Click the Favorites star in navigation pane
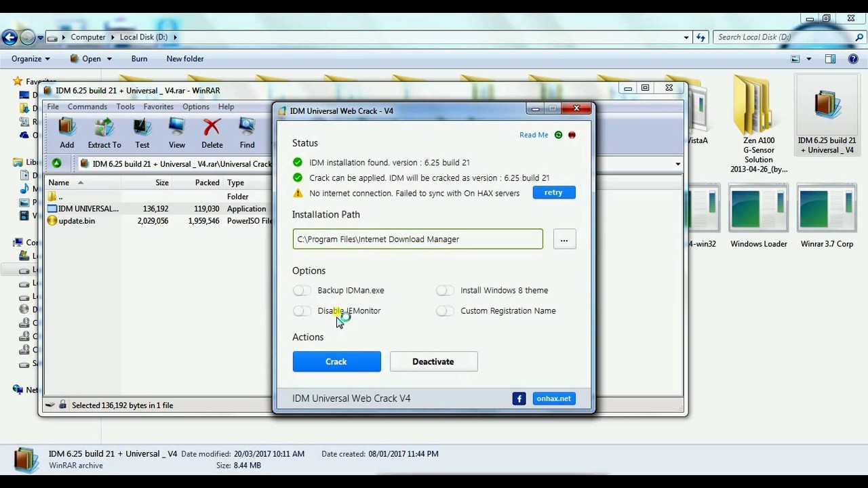This screenshot has width=868, height=488. (x=18, y=81)
